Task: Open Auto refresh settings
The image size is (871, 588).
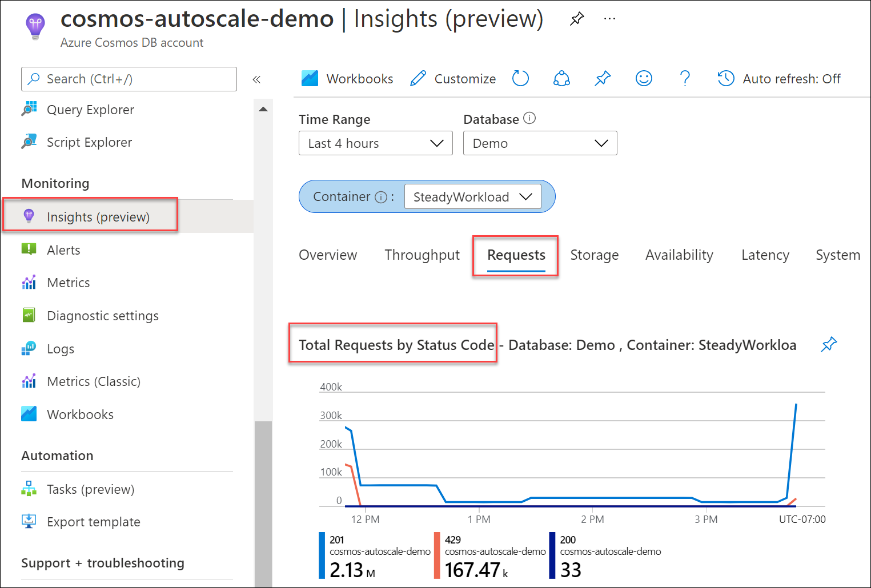Action: pos(779,79)
